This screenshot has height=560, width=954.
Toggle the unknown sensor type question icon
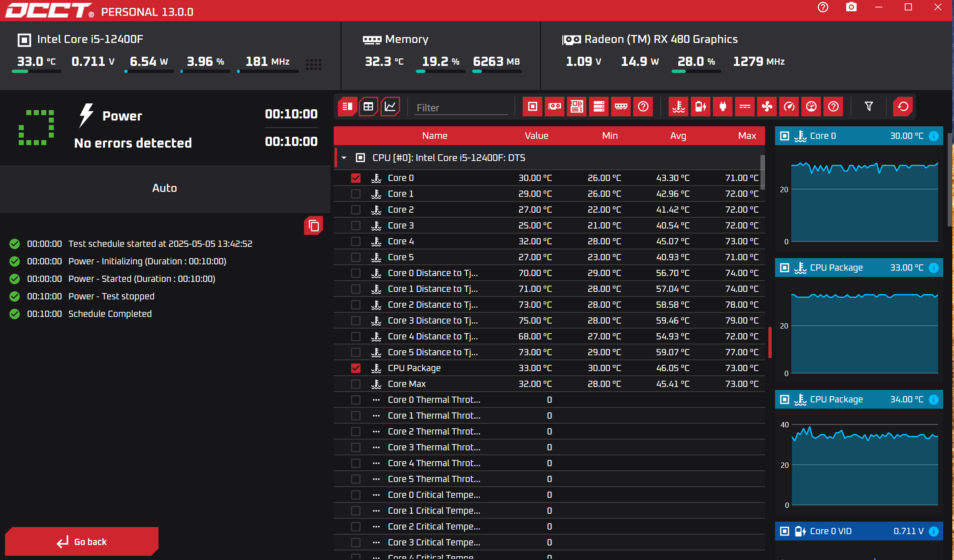(x=833, y=107)
